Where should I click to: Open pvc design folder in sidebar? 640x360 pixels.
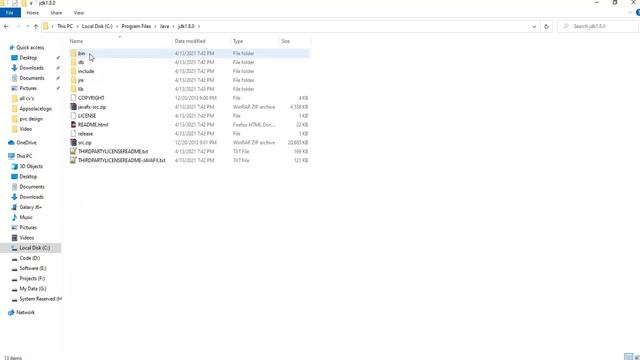31,119
